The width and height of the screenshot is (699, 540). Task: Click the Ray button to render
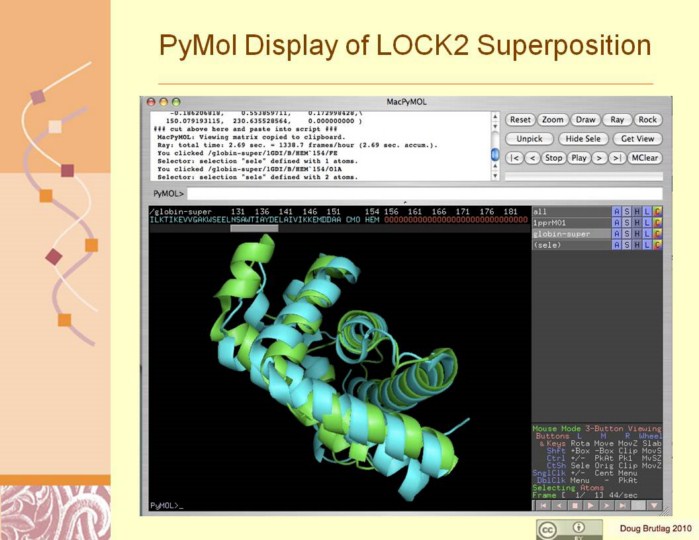click(x=616, y=120)
